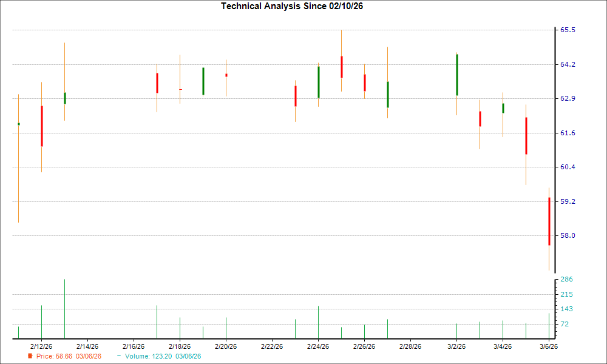This screenshot has height=364, width=607.
Task: Select the tall red candle dated 2/25/26
Action: (x=342, y=67)
